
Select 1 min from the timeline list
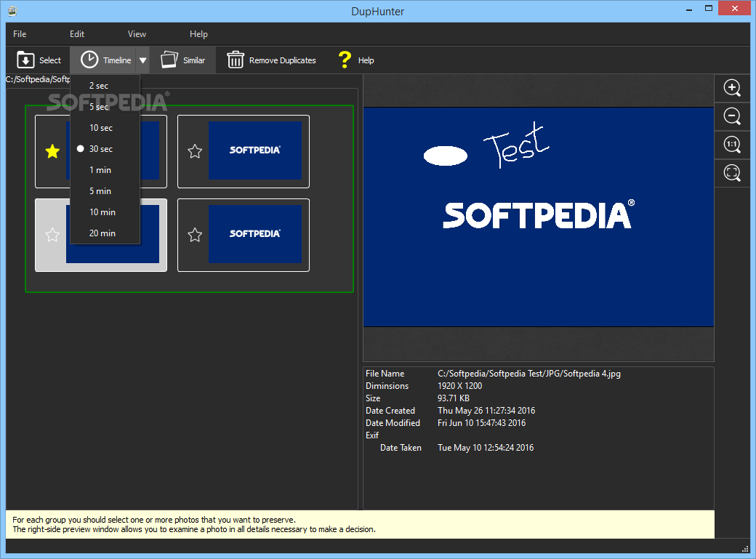pos(100,170)
